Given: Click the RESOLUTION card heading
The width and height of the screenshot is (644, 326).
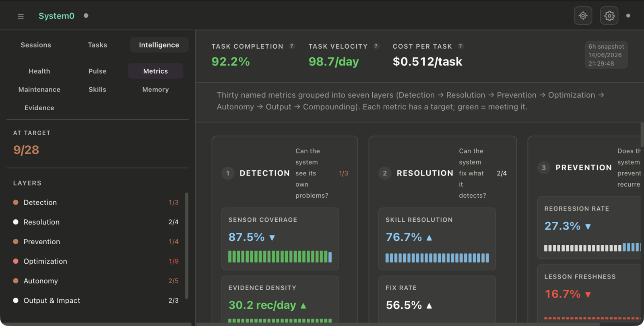Looking at the screenshot, I should pos(425,173).
